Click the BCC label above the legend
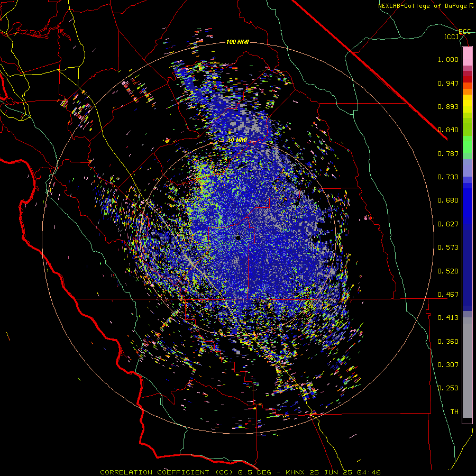476x476 pixels. (x=465, y=32)
